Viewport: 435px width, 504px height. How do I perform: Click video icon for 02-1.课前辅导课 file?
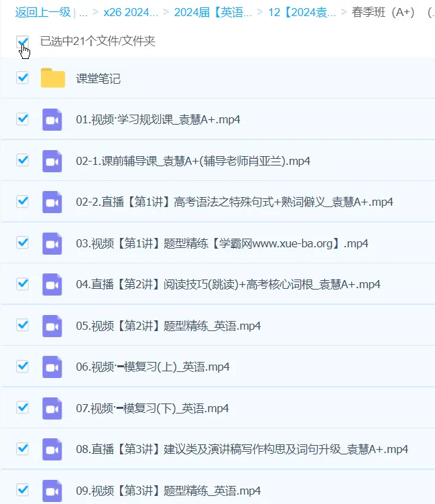point(52,161)
